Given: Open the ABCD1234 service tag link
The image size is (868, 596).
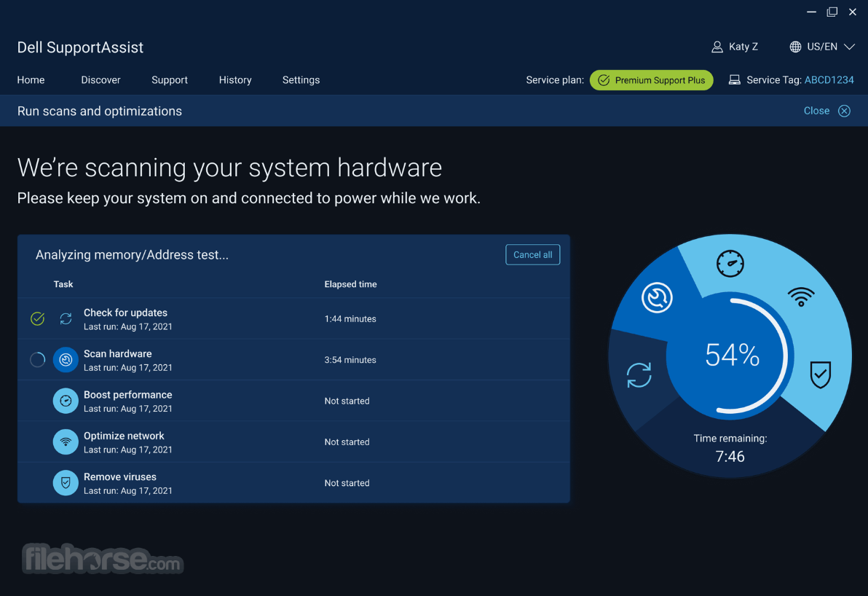Looking at the screenshot, I should point(829,79).
